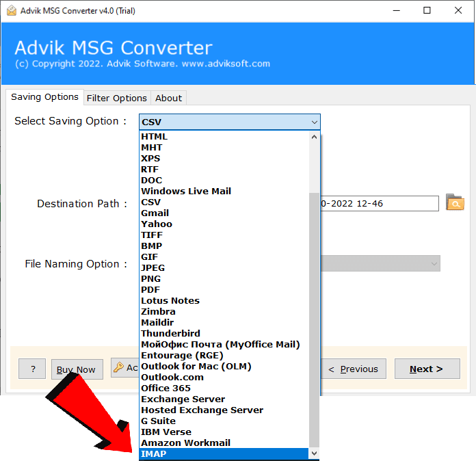The height and width of the screenshot is (461, 476).
Task: Select Hosted Exchange Server option
Action: (224, 410)
